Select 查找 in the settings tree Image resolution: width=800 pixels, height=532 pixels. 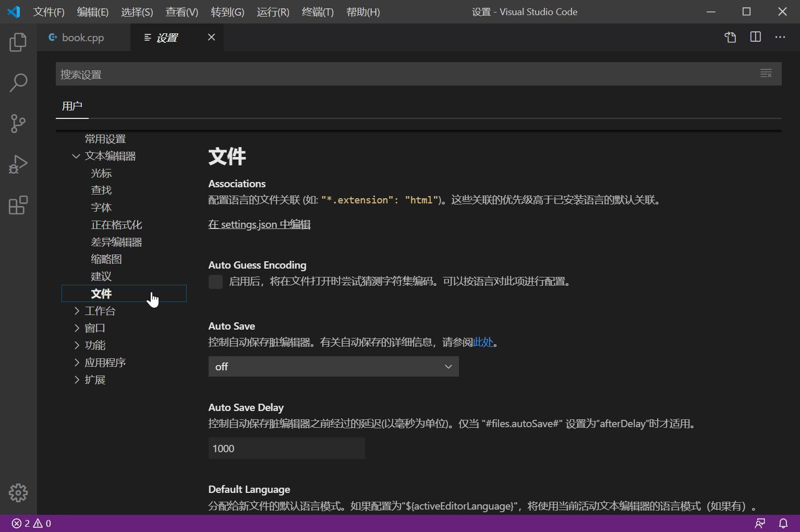(x=101, y=190)
